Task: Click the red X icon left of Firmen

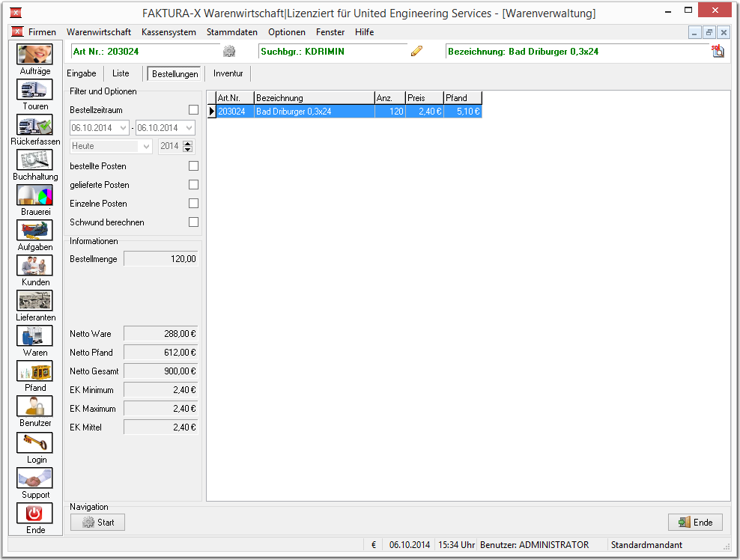Action: pos(17,31)
